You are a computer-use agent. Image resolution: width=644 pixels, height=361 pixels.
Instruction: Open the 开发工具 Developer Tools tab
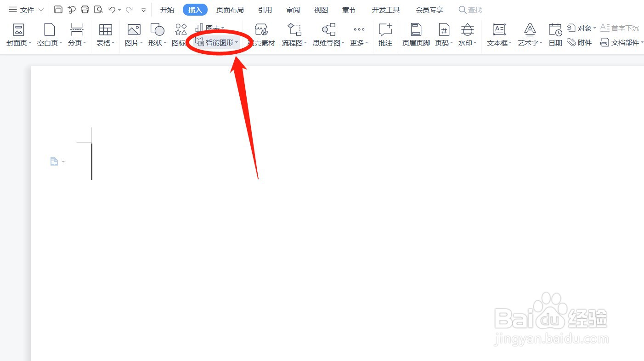(386, 10)
